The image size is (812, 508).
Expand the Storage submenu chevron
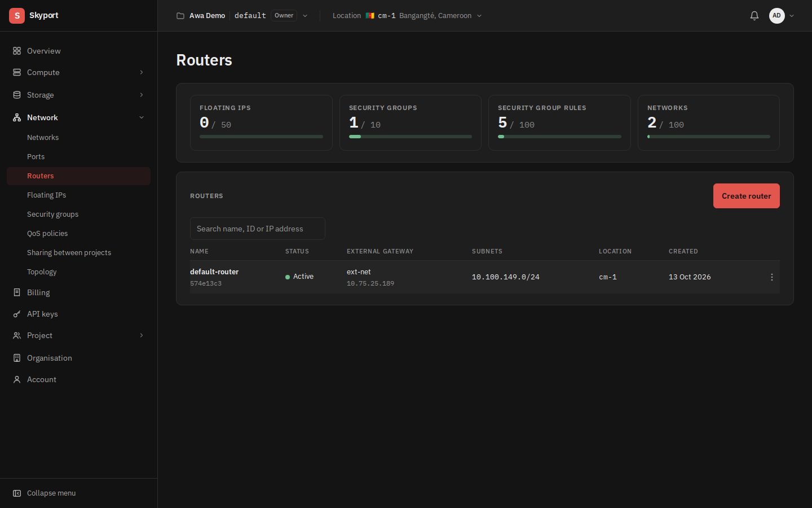point(142,95)
